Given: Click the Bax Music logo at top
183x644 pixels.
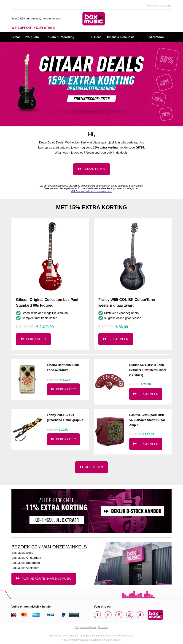Looking at the screenshot, I should point(94,19).
